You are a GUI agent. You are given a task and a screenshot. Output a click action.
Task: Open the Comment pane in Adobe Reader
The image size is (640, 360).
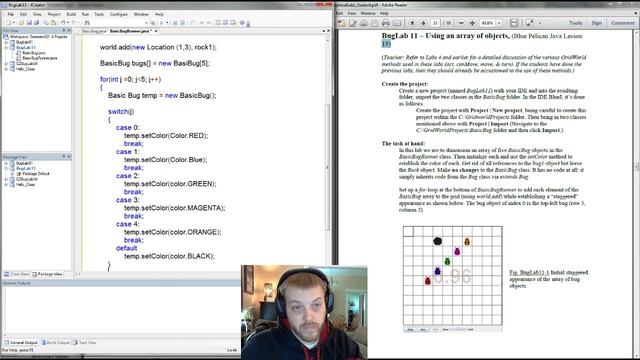click(623, 23)
